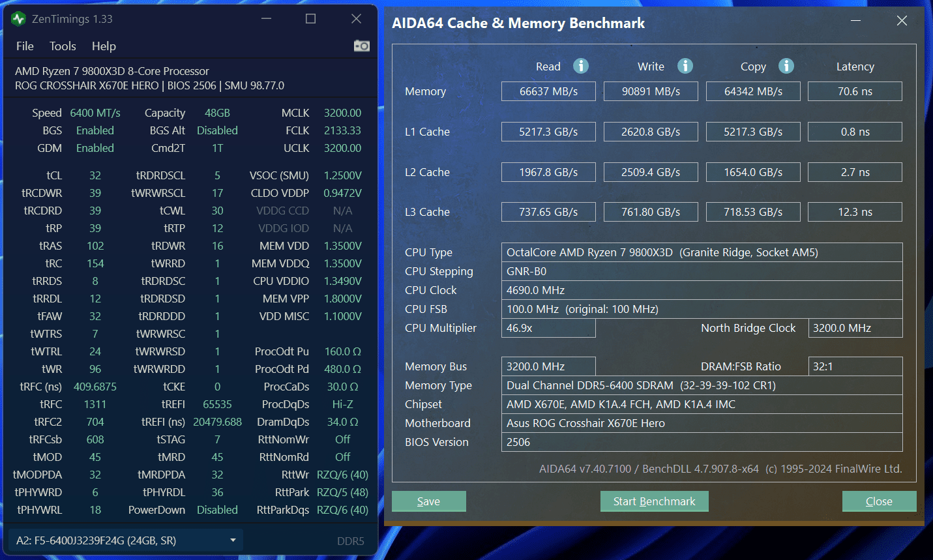The width and height of the screenshot is (933, 560).
Task: Click the BIOS Version 2506 field
Action: 702,442
